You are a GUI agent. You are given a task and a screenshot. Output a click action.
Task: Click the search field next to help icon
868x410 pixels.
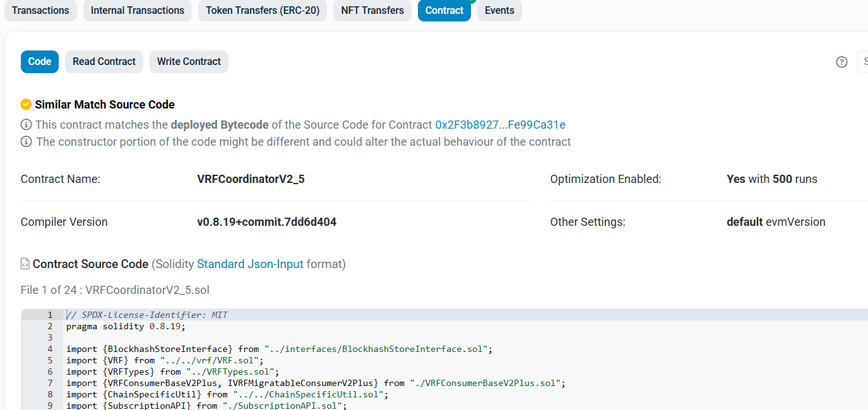863,62
